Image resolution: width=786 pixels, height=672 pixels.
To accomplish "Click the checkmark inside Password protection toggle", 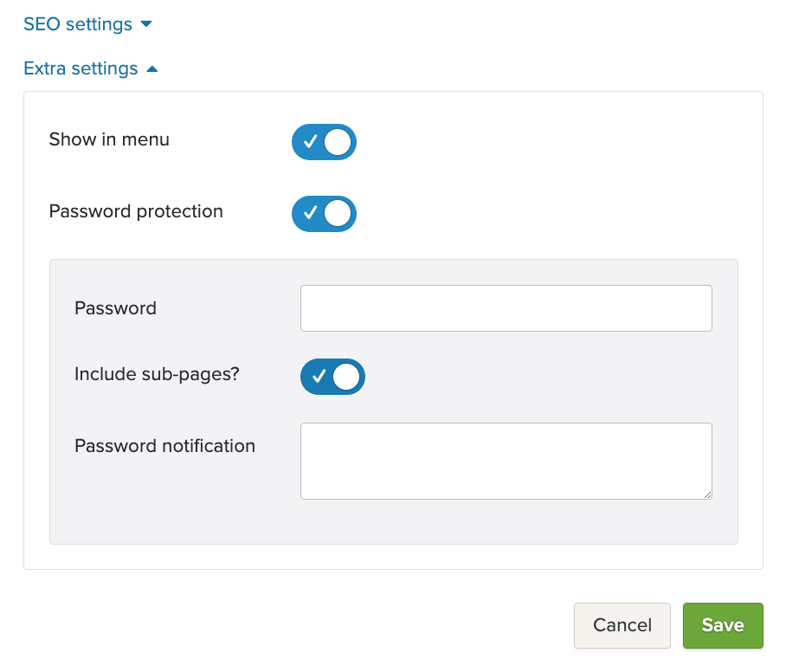I will coord(310,214).
